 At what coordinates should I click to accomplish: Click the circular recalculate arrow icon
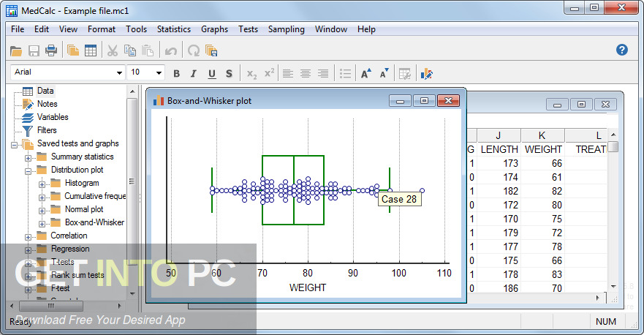[x=194, y=51]
